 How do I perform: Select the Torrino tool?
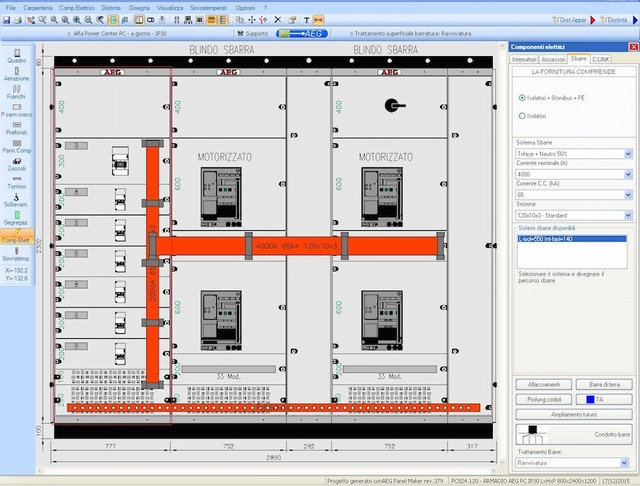tap(17, 182)
